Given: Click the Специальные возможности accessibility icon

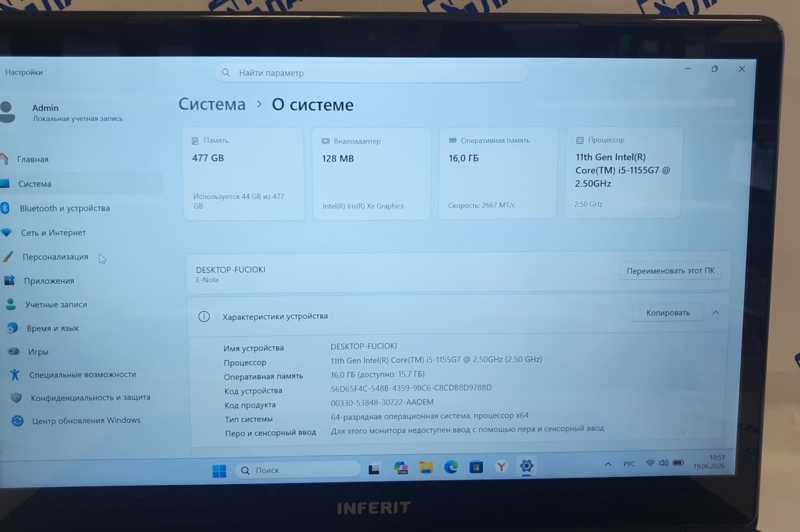Looking at the screenshot, I should (x=15, y=374).
